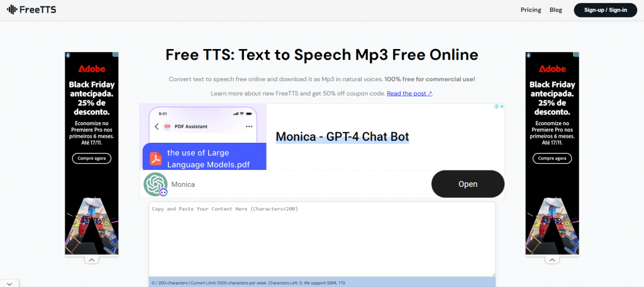Screen dimensions: 644x287
Task: Click into the content text area
Action: (322, 239)
